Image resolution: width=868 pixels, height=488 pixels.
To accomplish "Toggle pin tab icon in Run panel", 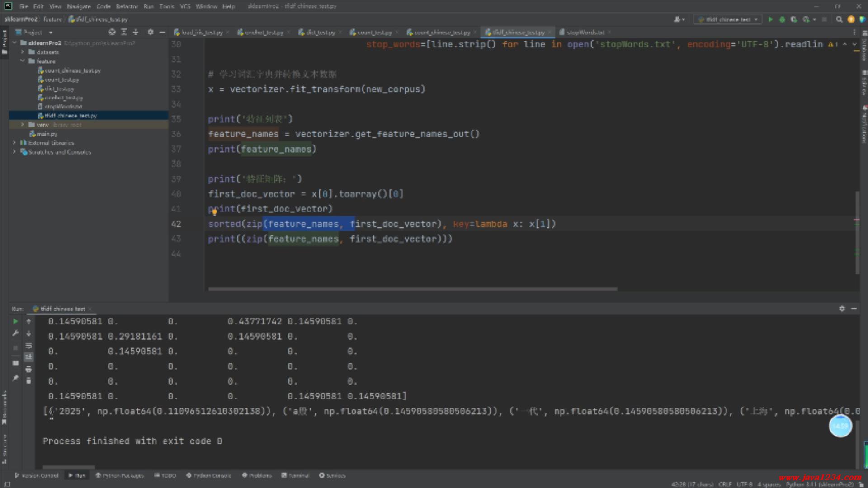I will coord(15,378).
